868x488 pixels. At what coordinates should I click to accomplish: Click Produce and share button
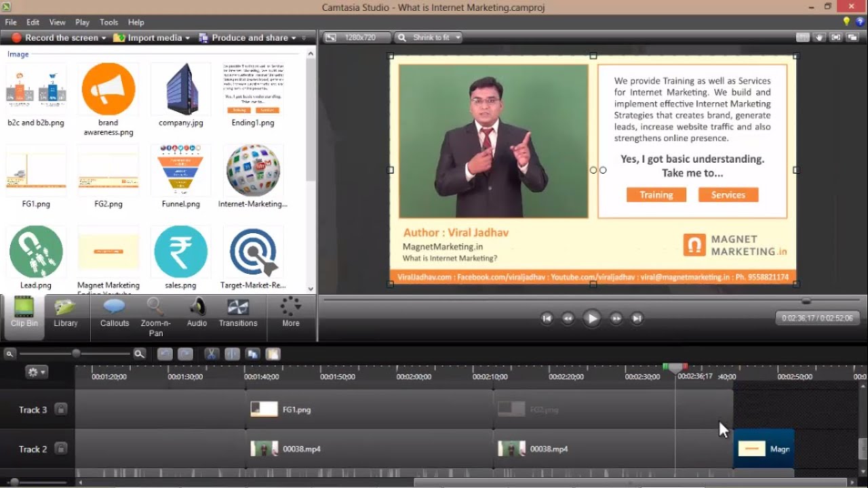point(243,38)
